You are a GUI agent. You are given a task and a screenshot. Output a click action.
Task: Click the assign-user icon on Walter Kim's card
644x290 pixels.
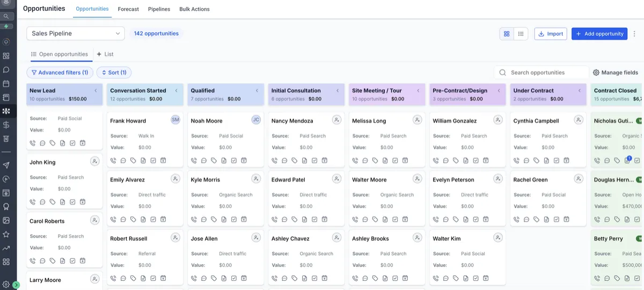tap(498, 237)
